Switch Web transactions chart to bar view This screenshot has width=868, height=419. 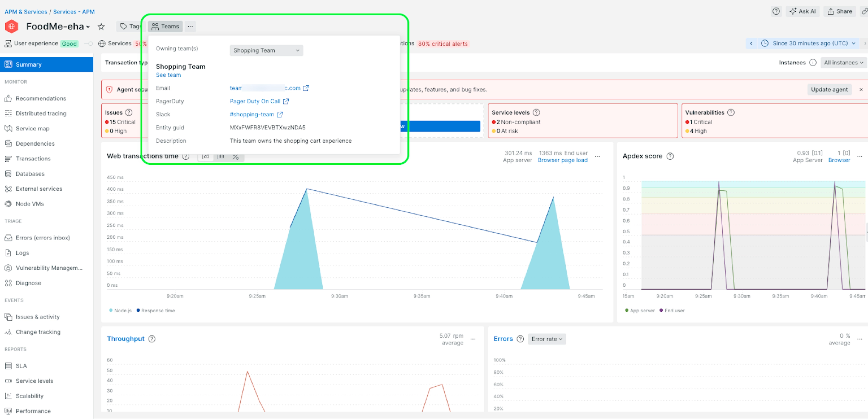click(221, 157)
